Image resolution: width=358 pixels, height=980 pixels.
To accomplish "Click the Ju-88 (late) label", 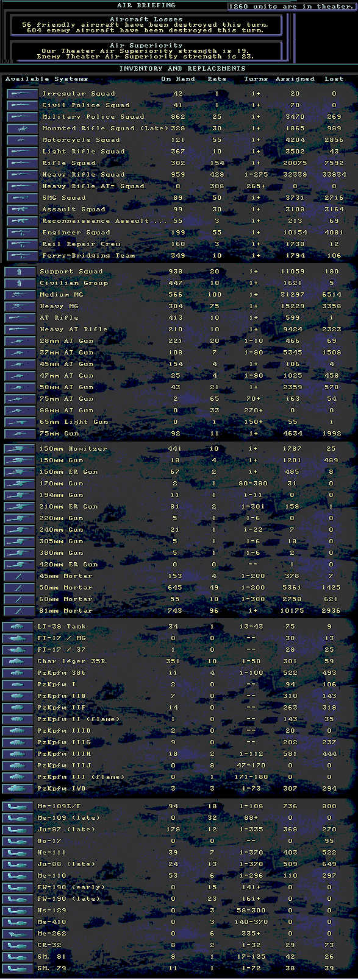I will click(66, 864).
